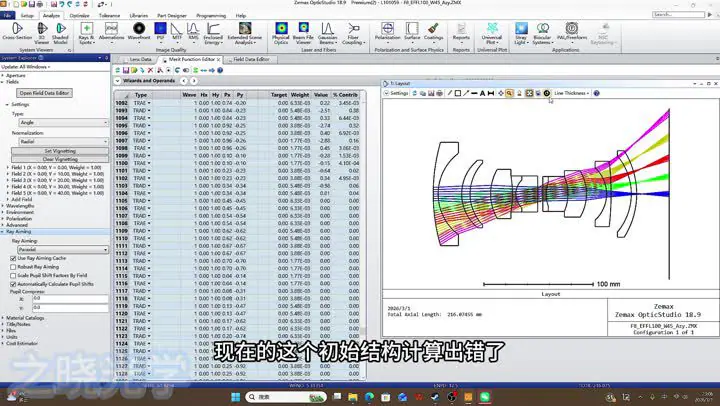Launch the 3D Viewer tool
720x406 pixels.
click(x=42, y=33)
